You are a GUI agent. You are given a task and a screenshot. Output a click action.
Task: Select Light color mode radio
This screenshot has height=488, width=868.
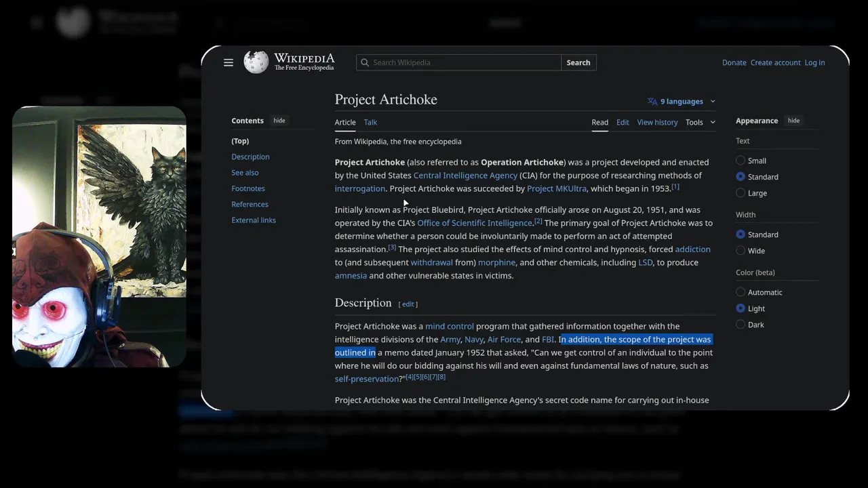[741, 308]
